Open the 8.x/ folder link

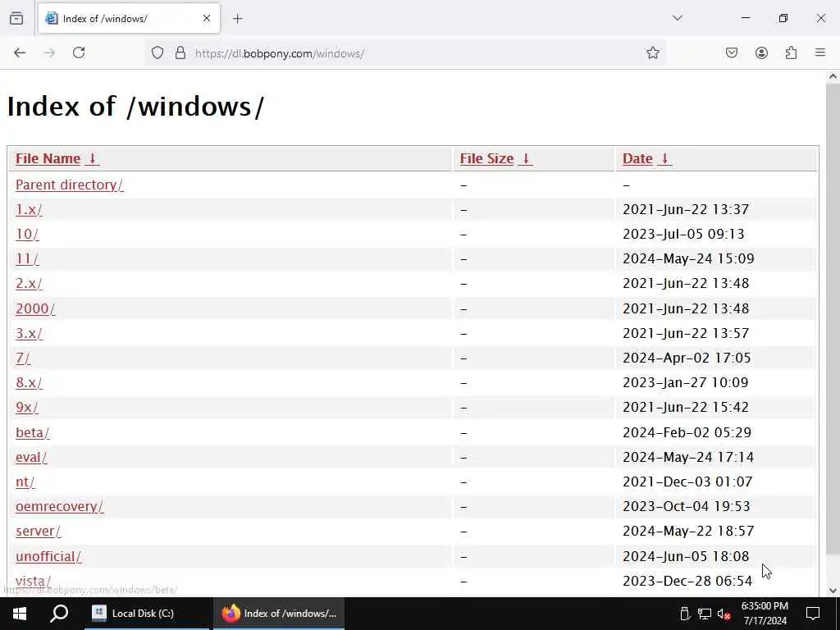pos(29,382)
